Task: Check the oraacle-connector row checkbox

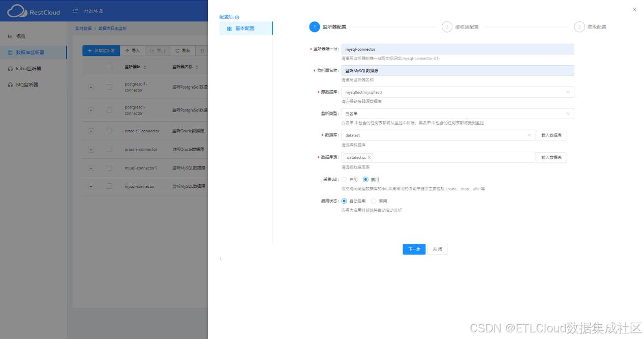Action: pos(109,150)
